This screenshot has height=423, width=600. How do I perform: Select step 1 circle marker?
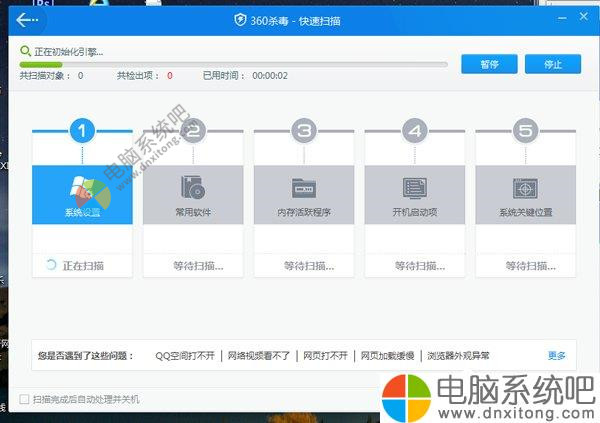(82, 131)
